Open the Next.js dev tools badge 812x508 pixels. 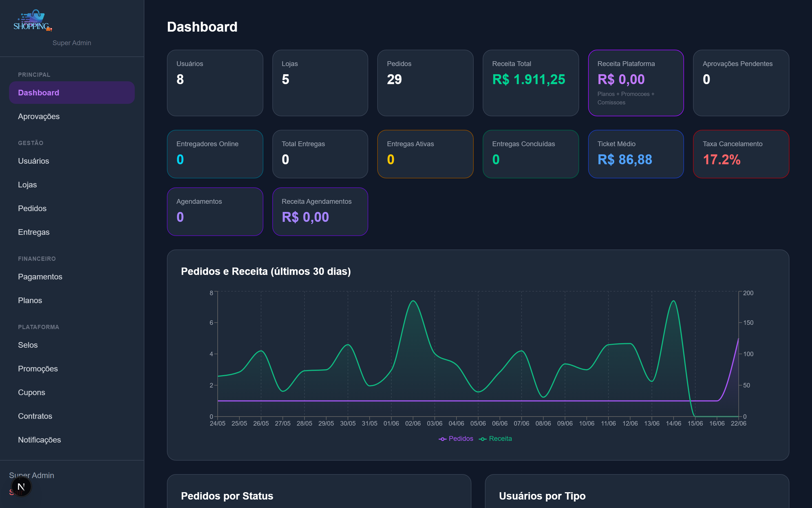click(x=21, y=487)
